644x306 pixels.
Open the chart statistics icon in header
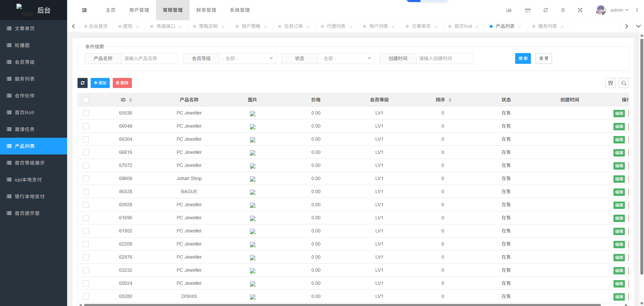509,10
